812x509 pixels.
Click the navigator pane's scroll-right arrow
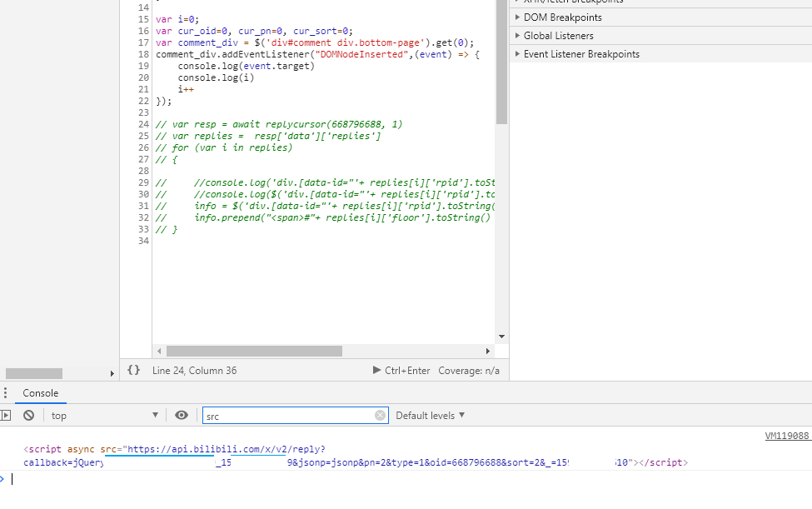point(112,373)
